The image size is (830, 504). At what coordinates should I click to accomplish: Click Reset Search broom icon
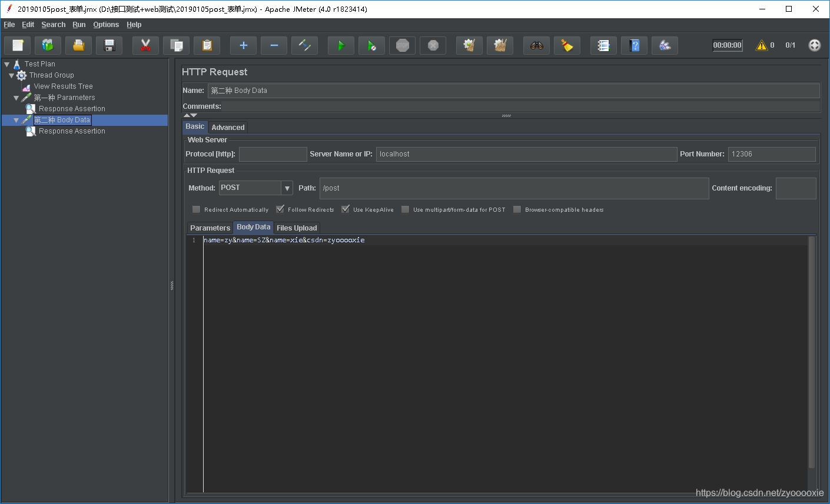tap(567, 45)
